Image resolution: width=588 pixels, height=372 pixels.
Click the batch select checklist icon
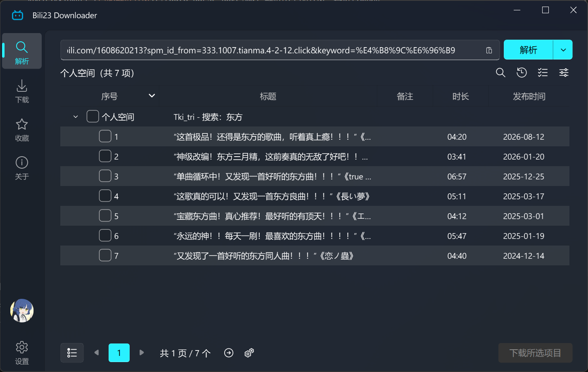[x=543, y=73]
